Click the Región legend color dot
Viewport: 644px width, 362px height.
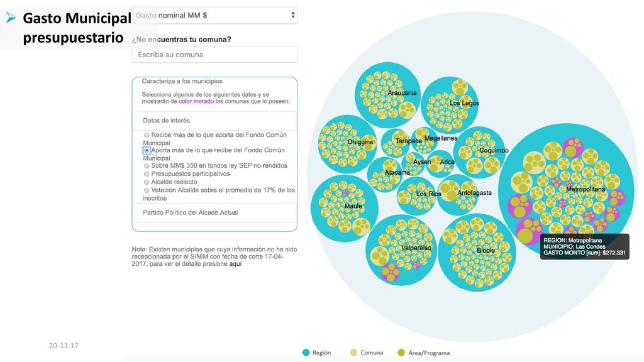(x=306, y=353)
